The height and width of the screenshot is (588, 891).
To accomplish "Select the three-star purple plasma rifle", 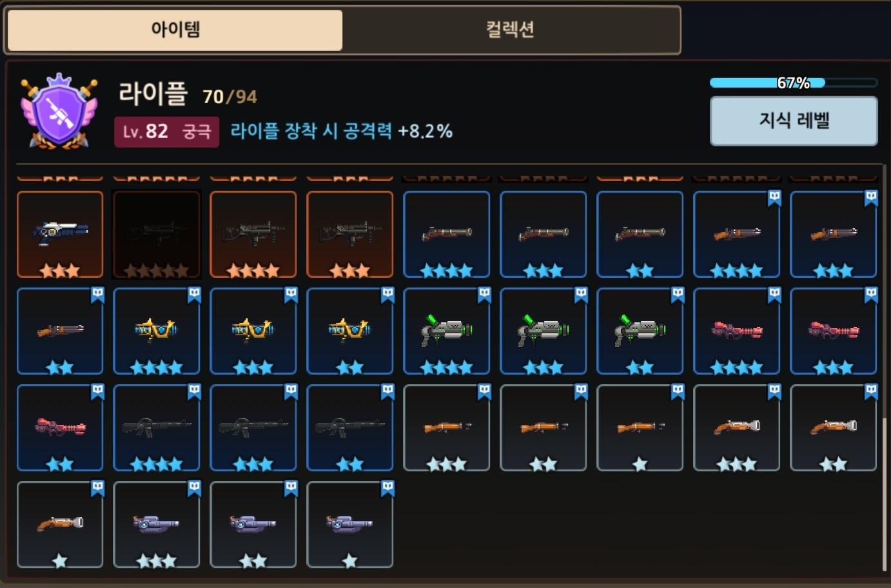I will (x=157, y=525).
